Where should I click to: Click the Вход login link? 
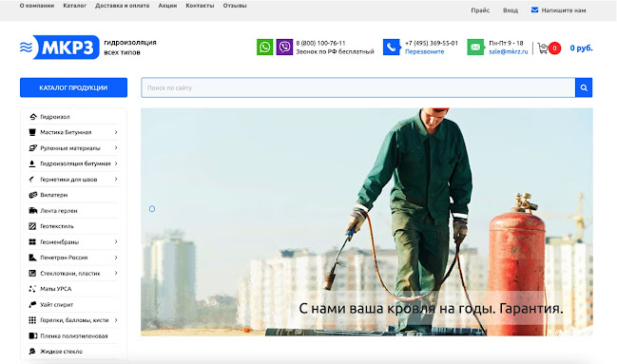511,10
